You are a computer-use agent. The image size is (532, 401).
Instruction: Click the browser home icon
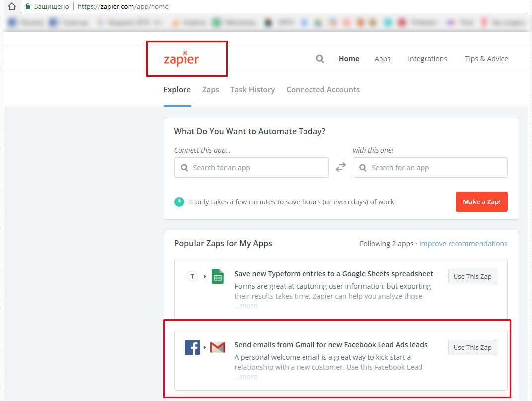(12, 6)
